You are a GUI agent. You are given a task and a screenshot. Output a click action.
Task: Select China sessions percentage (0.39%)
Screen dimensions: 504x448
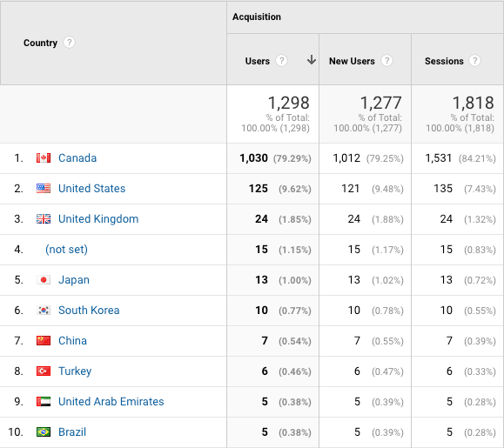click(x=480, y=341)
